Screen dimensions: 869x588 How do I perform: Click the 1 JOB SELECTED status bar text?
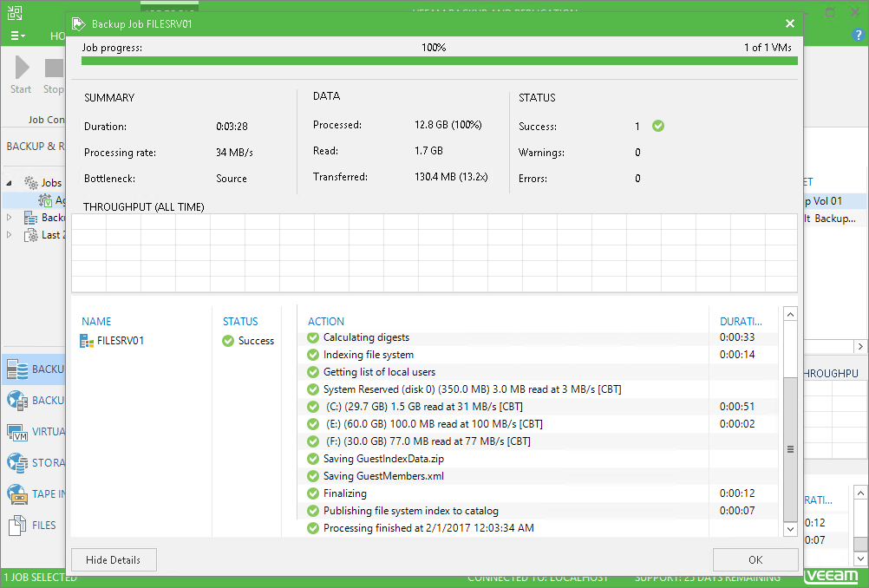point(41,578)
